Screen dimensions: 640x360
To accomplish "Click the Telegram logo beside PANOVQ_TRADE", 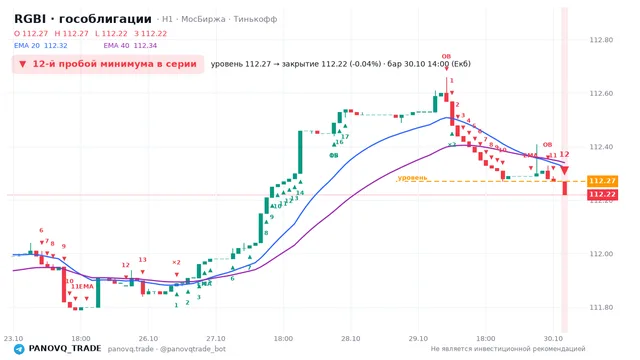I will pyautogui.click(x=19, y=349).
